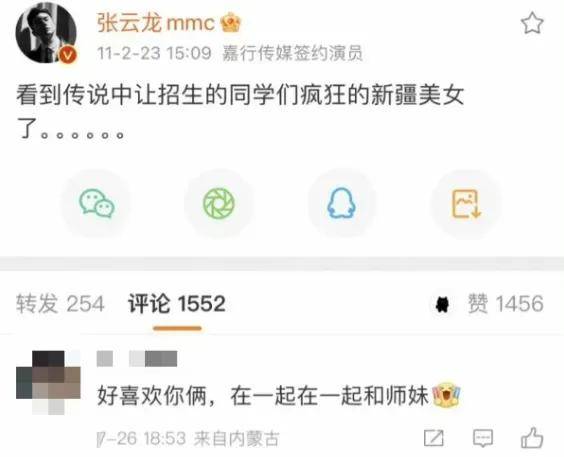The image size is (564, 457).
Task: Tap the repost icon on the comment
Action: 433,438
